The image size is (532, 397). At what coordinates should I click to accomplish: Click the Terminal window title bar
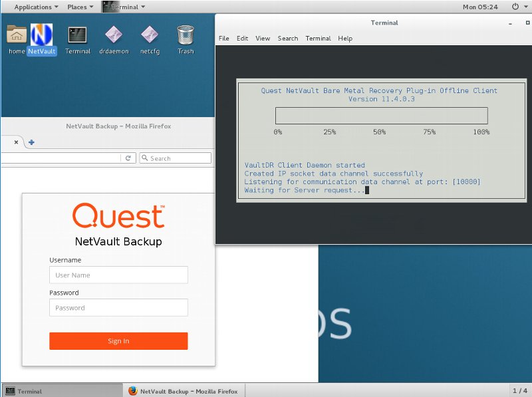click(x=373, y=23)
